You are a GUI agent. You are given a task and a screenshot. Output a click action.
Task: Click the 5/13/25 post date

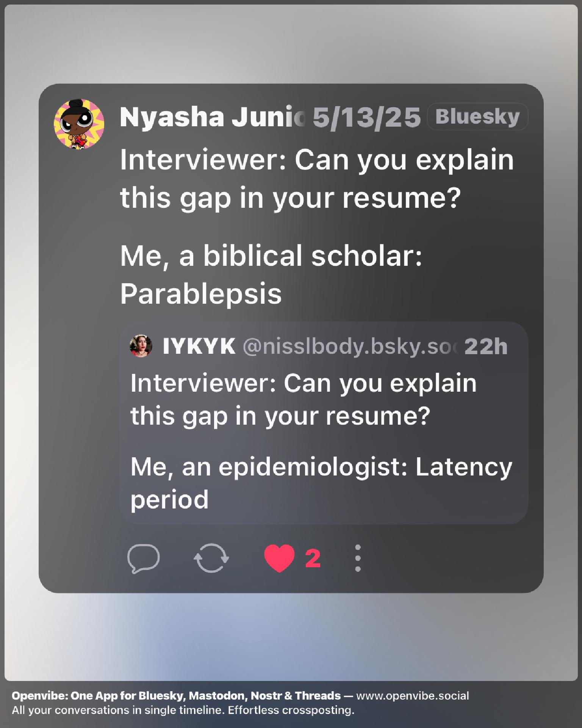click(366, 117)
